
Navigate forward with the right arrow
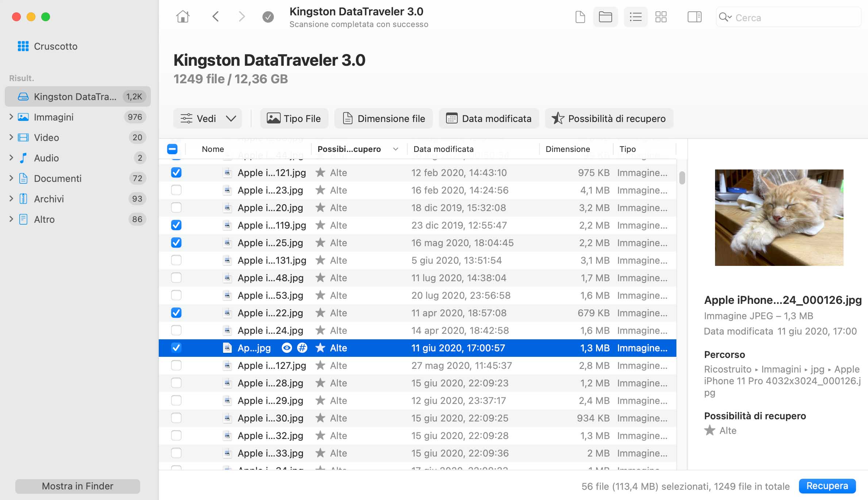(x=242, y=17)
